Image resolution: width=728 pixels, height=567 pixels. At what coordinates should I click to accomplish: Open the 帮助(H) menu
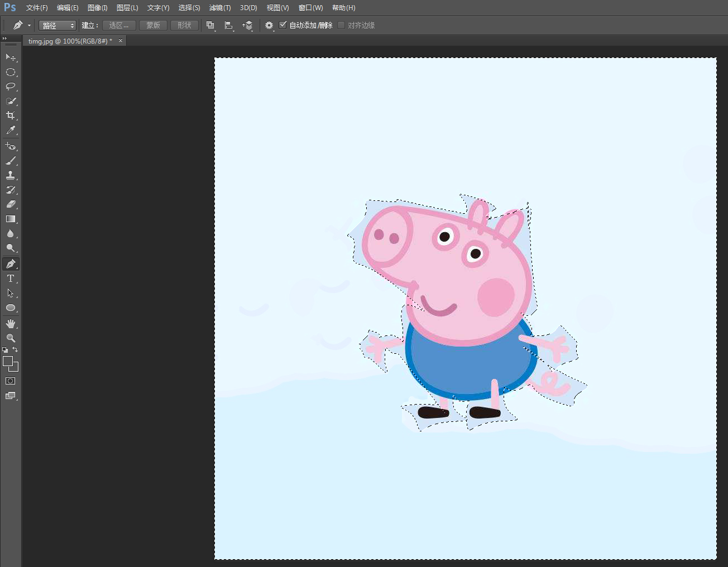pos(343,8)
